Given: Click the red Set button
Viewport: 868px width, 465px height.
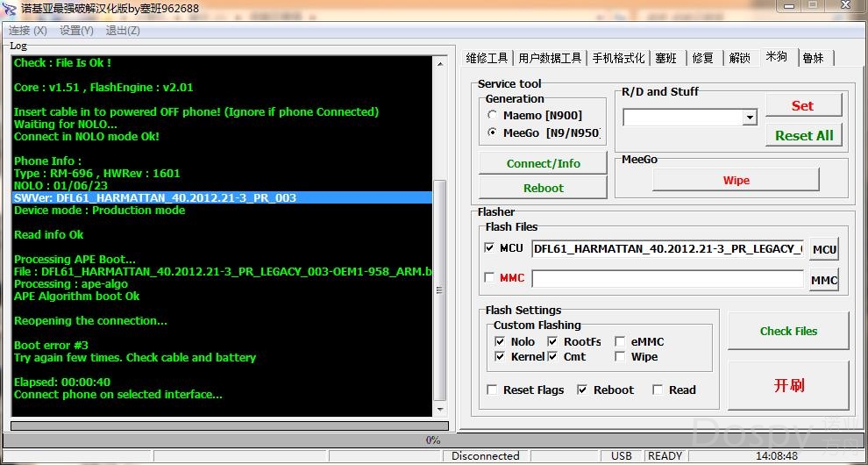Looking at the screenshot, I should point(802,105).
